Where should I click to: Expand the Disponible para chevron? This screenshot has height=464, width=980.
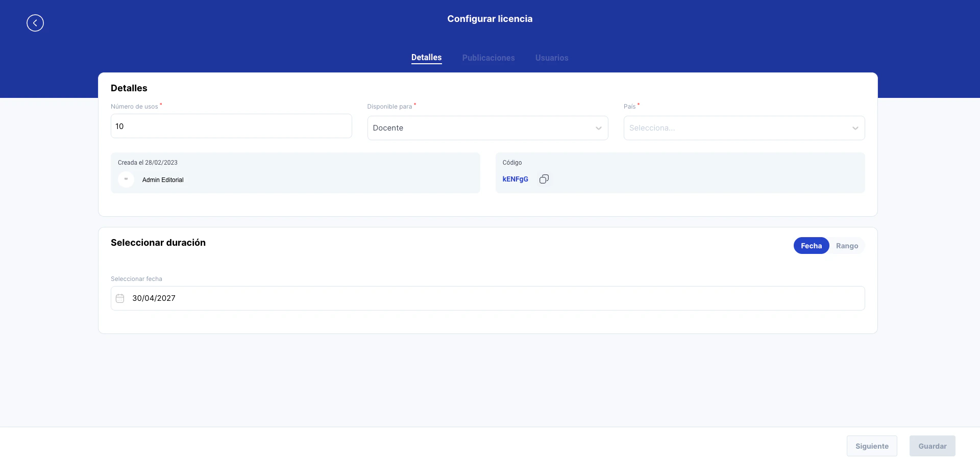[599, 128]
